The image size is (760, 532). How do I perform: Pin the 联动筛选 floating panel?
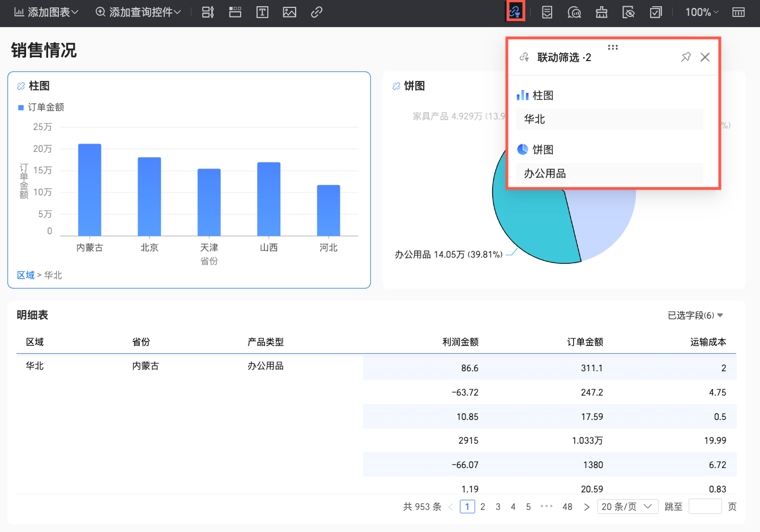(x=686, y=57)
